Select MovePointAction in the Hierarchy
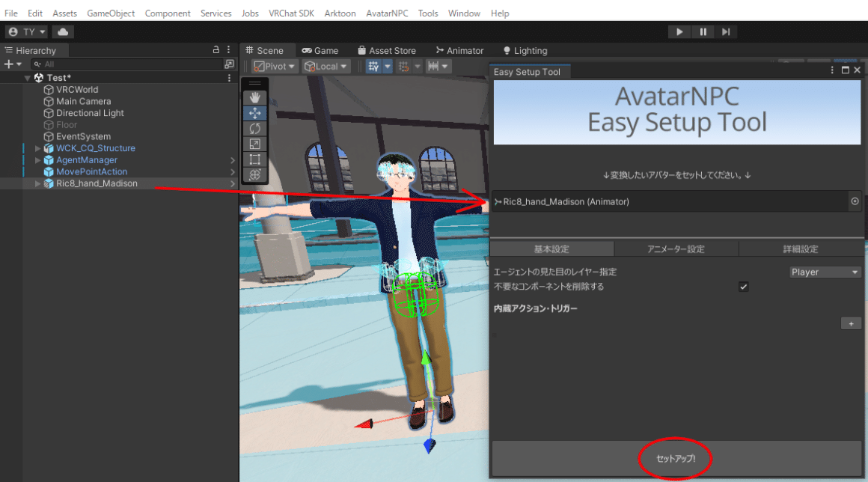The image size is (868, 482). pyautogui.click(x=91, y=171)
